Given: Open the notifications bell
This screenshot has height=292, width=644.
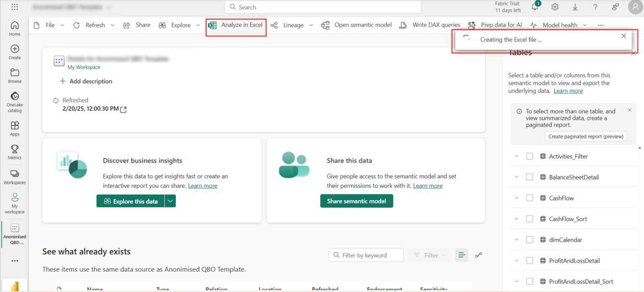Looking at the screenshot, I should point(535,7).
